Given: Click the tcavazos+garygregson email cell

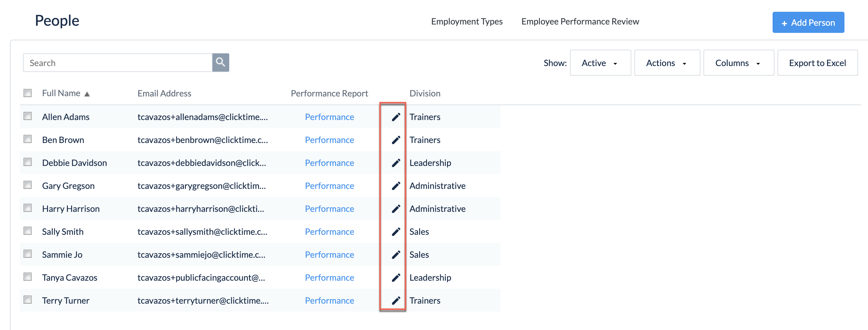Looking at the screenshot, I should tap(201, 186).
